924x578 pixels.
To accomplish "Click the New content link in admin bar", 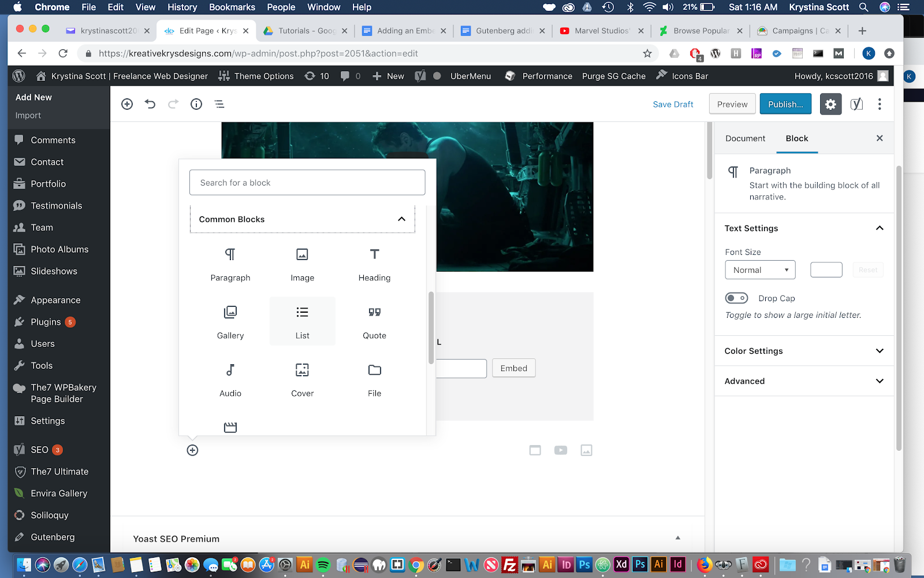I will click(388, 76).
